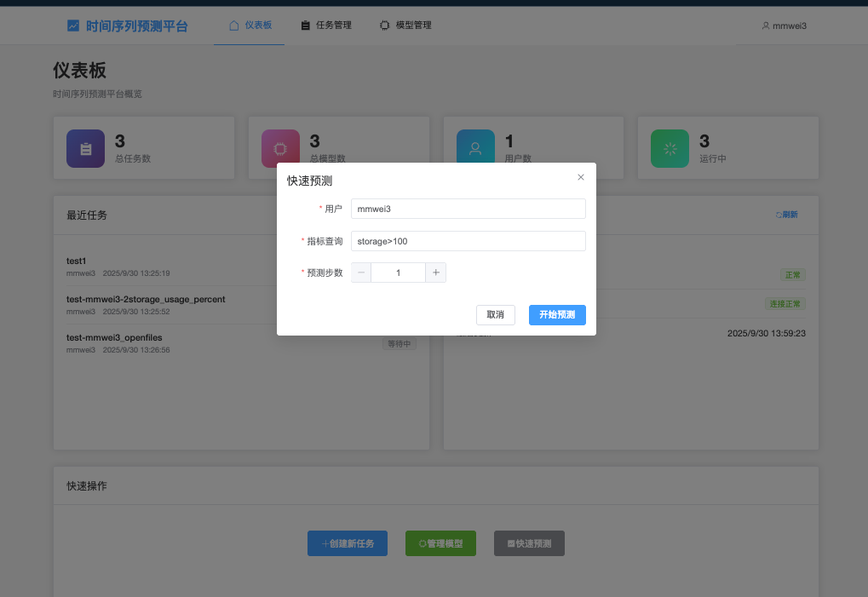868x597 pixels.
Task: Click the 创建新任务 button
Action: 348,543
